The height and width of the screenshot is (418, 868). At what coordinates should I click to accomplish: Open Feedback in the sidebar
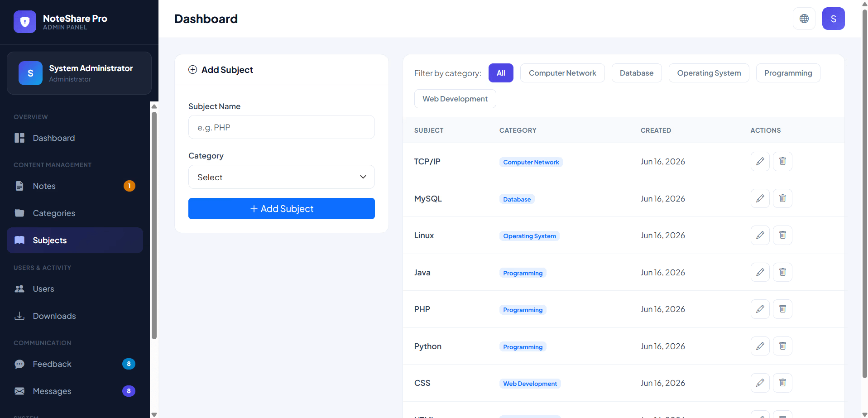tap(75, 364)
